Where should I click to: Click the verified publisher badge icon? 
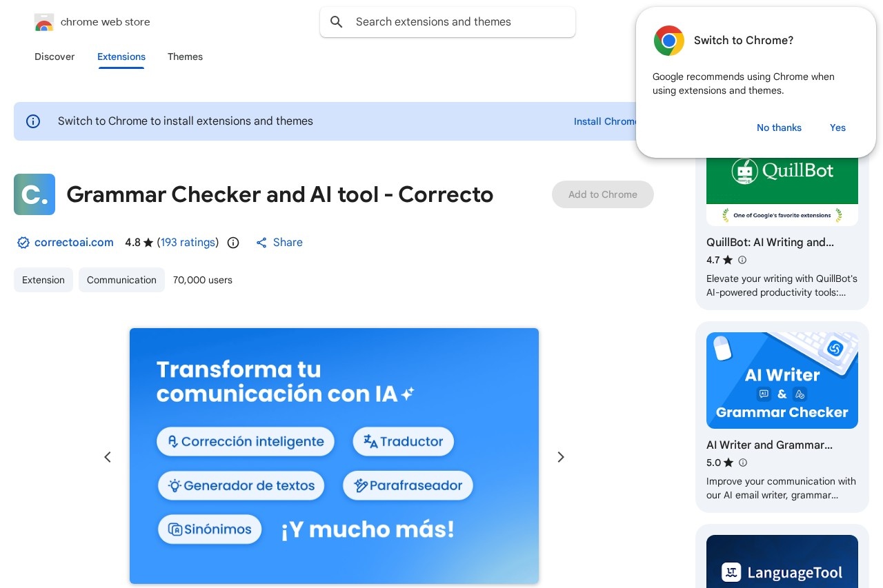point(23,243)
